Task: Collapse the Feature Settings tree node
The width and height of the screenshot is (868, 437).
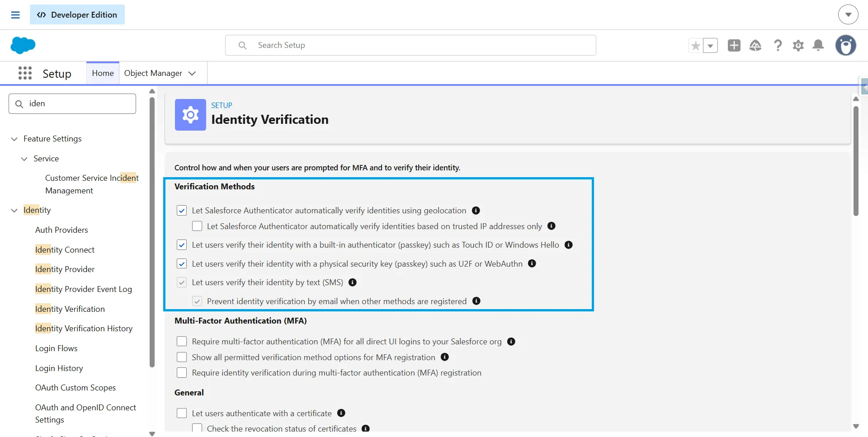Action: coord(14,139)
